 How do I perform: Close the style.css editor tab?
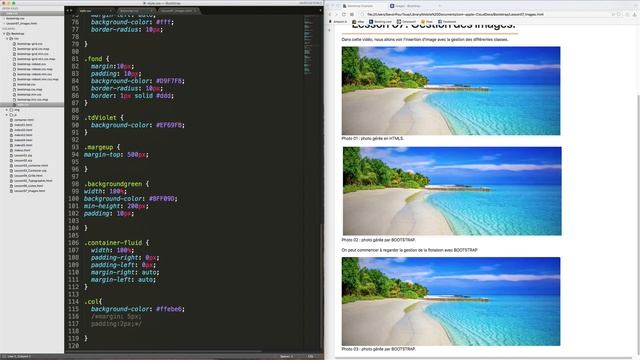click(110, 11)
